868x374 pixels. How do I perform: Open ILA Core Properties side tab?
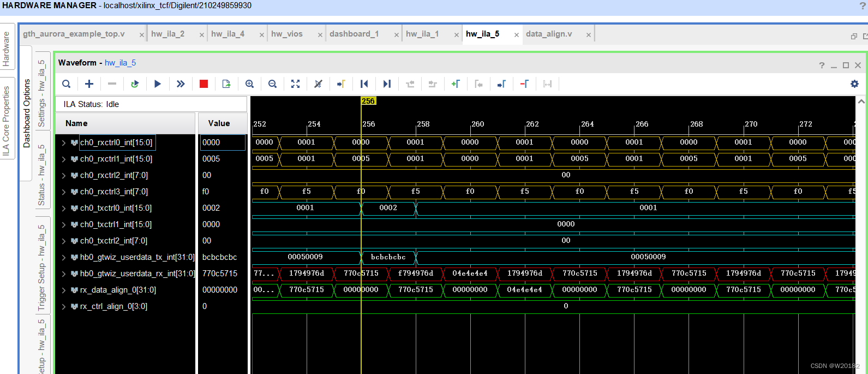pyautogui.click(x=7, y=121)
